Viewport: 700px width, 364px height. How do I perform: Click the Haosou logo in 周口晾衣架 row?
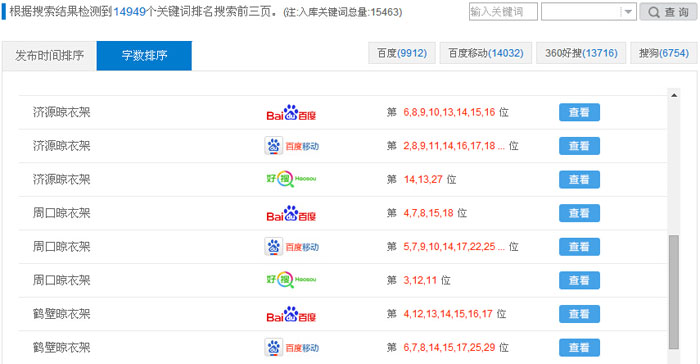click(x=291, y=280)
